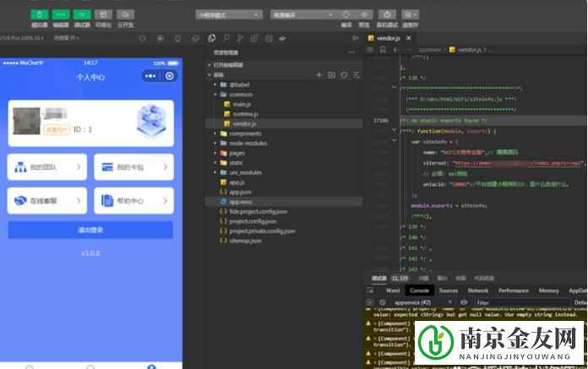This screenshot has width=588, height=369.
Task: Open 我的团队 card in simulator
Action: (48, 167)
